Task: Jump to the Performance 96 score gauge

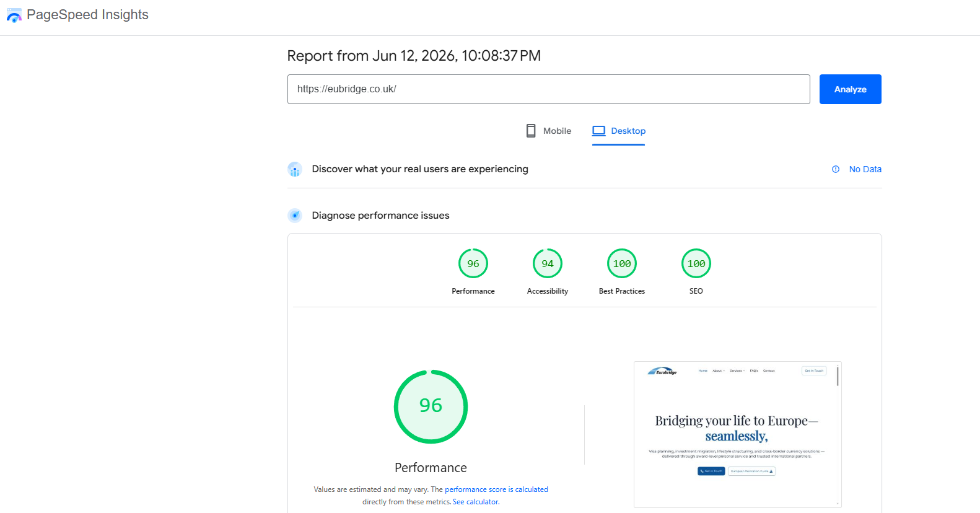Action: (x=473, y=264)
